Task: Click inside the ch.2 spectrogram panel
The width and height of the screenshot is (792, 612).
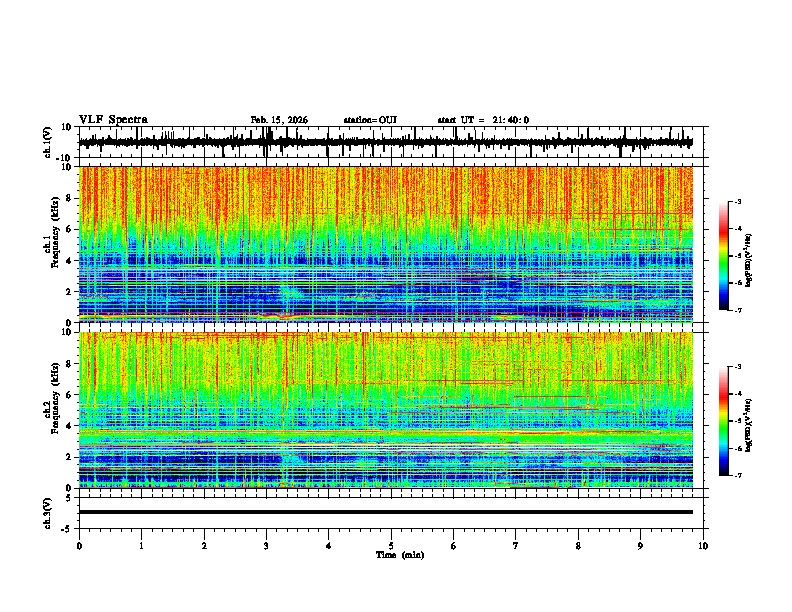Action: (386, 410)
